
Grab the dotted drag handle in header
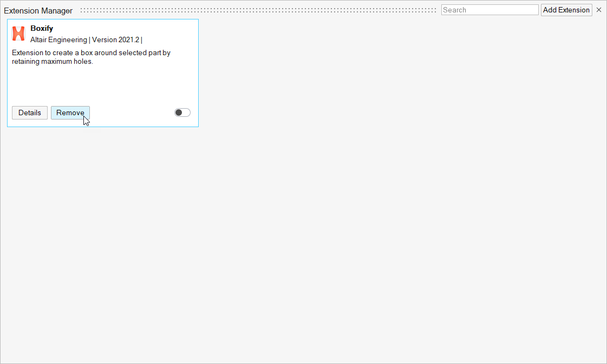(x=258, y=10)
